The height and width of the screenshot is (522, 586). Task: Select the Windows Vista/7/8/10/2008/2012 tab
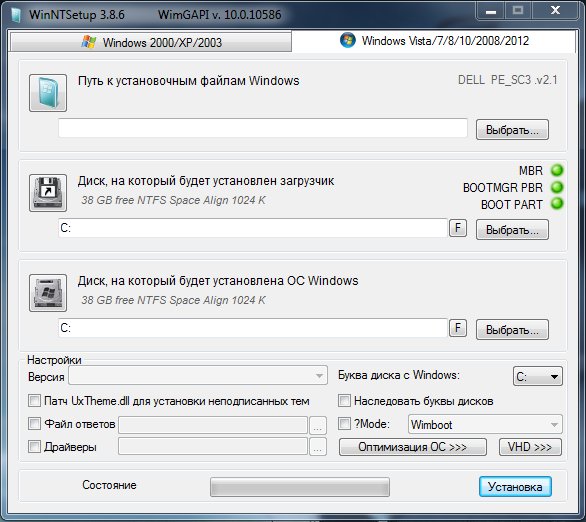tap(434, 40)
